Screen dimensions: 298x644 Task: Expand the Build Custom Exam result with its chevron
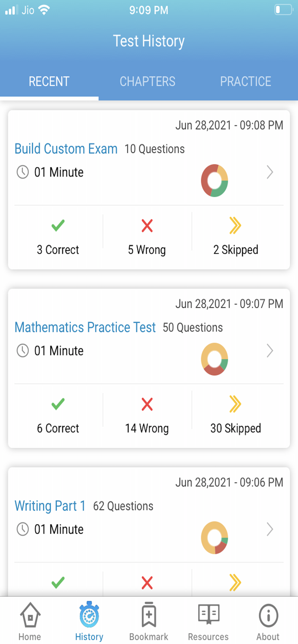[x=270, y=172]
